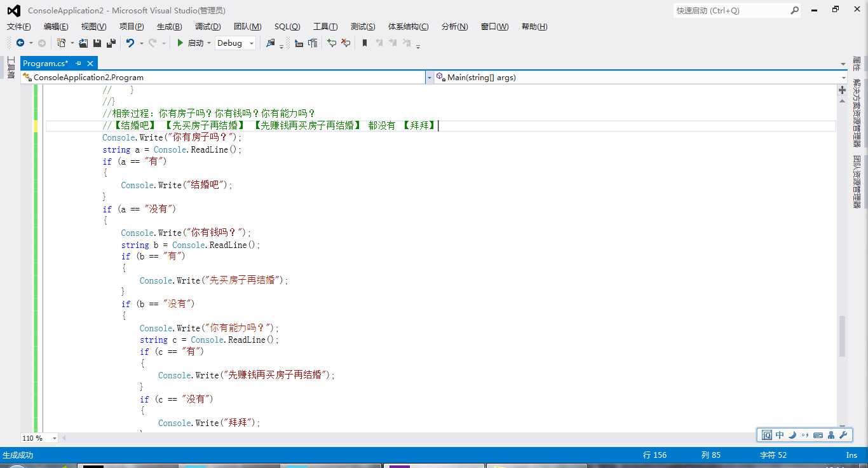
Task: Click the code line string b = Console.ReadLine()
Action: click(x=191, y=245)
